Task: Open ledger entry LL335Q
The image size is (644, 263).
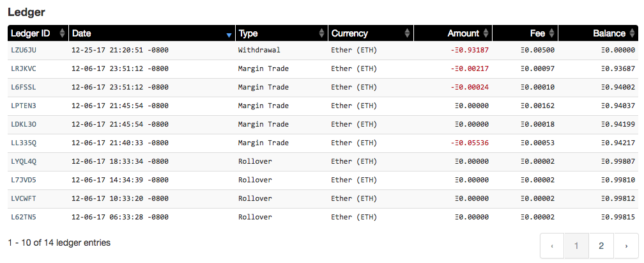Action: (x=24, y=143)
